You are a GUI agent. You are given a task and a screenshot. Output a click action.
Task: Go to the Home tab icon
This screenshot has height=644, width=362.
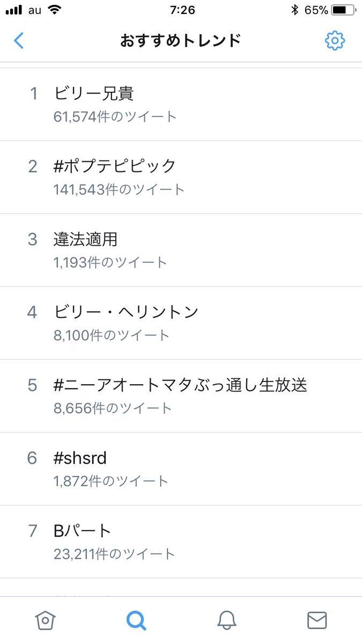pyautogui.click(x=45, y=620)
